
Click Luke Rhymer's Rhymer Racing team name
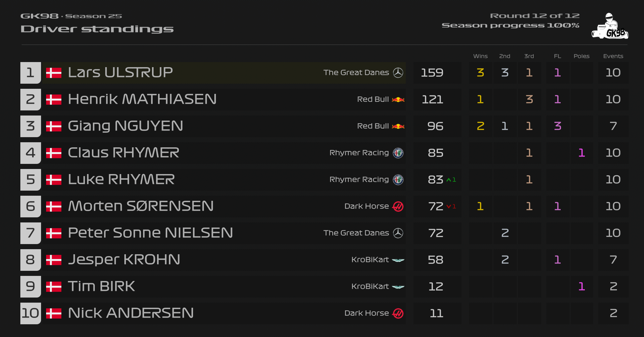[359, 179]
